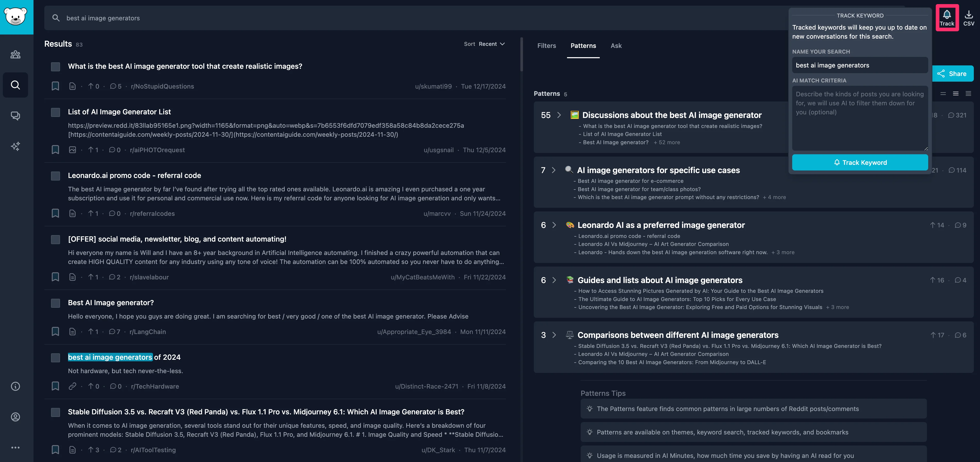Screen dimensions: 980x462
Task: Open the account profile icon in sidebar
Action: pos(16,417)
